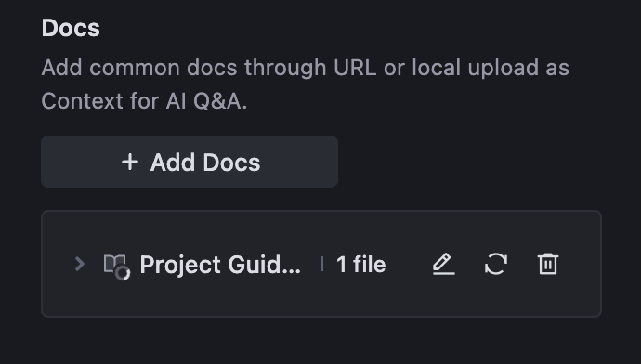
Task: Click the Add Docs button
Action: (x=190, y=162)
